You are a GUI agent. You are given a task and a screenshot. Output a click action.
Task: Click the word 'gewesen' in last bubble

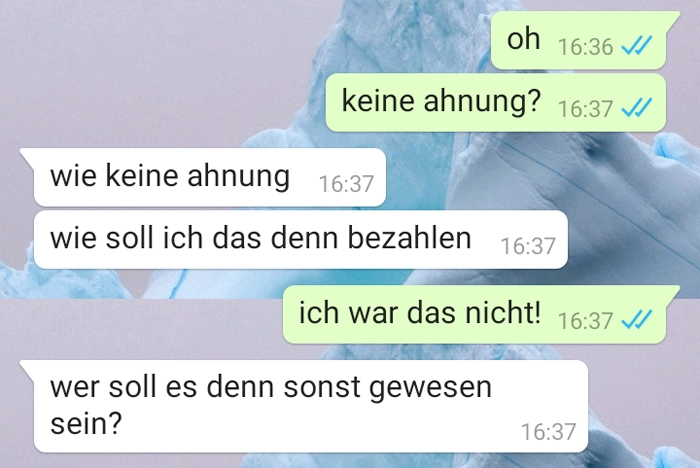(x=431, y=389)
